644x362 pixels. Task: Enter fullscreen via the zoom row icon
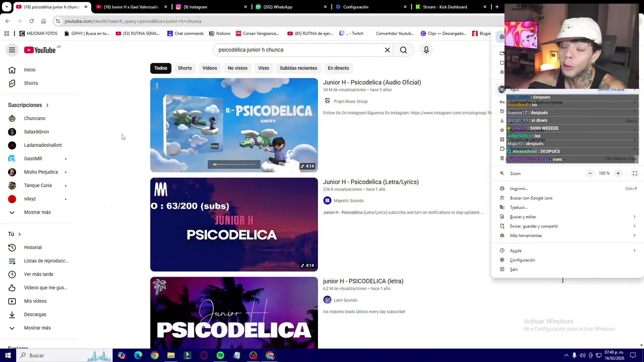pyautogui.click(x=634, y=173)
